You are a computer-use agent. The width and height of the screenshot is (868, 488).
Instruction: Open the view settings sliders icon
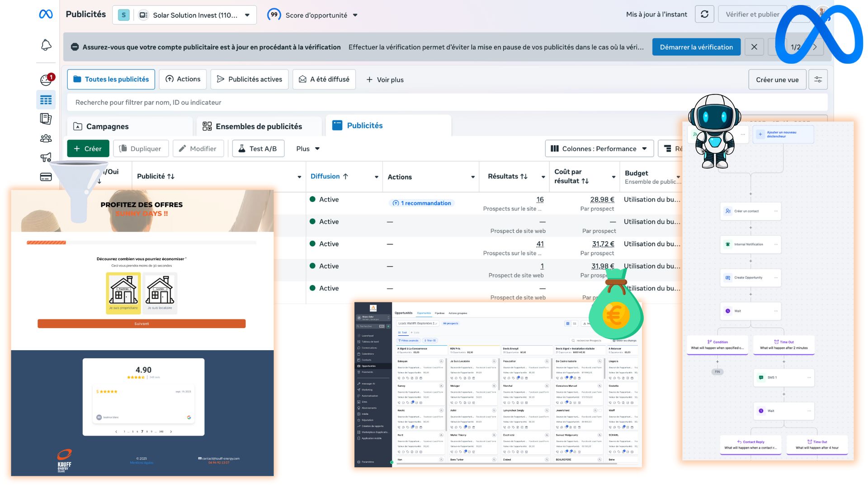pyautogui.click(x=818, y=80)
